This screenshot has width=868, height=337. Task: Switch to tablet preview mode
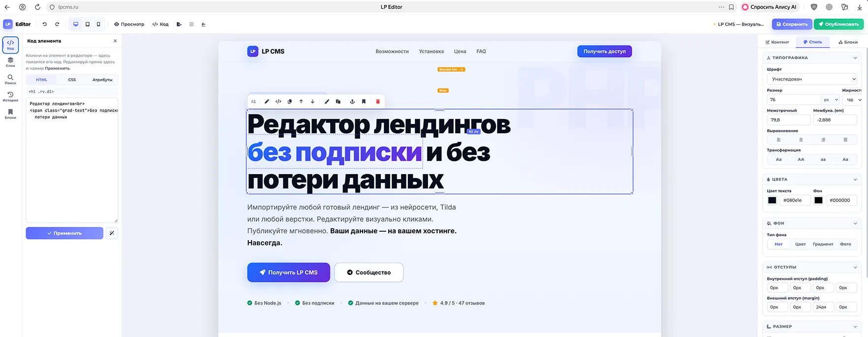[88, 24]
